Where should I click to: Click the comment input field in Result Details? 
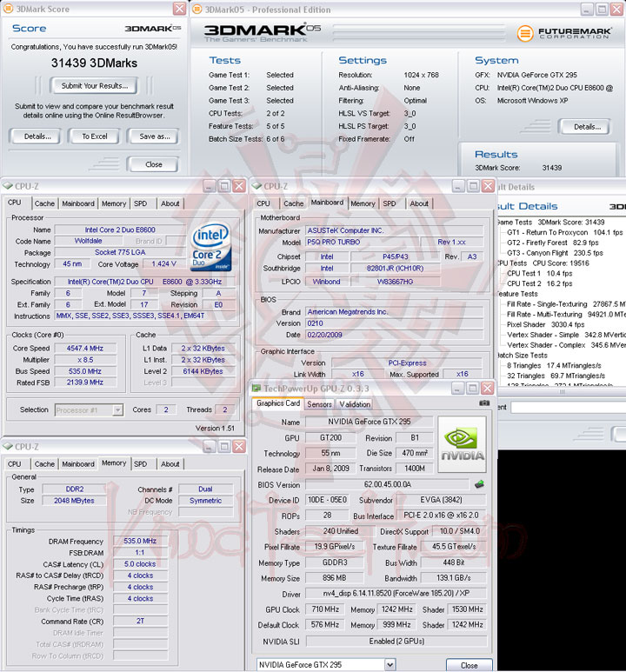click(569, 407)
